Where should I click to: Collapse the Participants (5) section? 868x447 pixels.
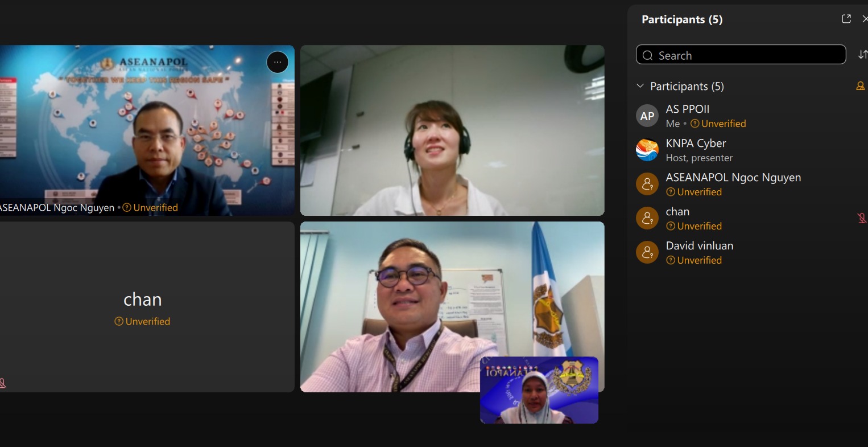pos(640,86)
